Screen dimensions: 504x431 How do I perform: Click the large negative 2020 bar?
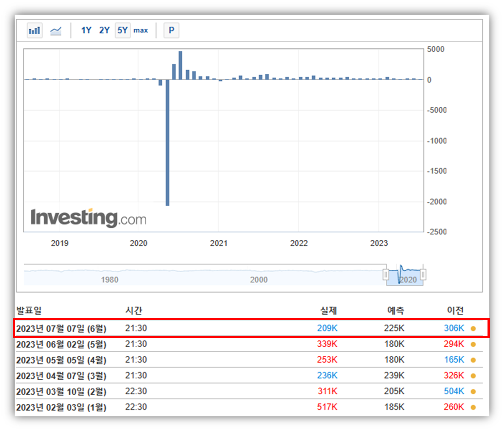click(x=167, y=142)
